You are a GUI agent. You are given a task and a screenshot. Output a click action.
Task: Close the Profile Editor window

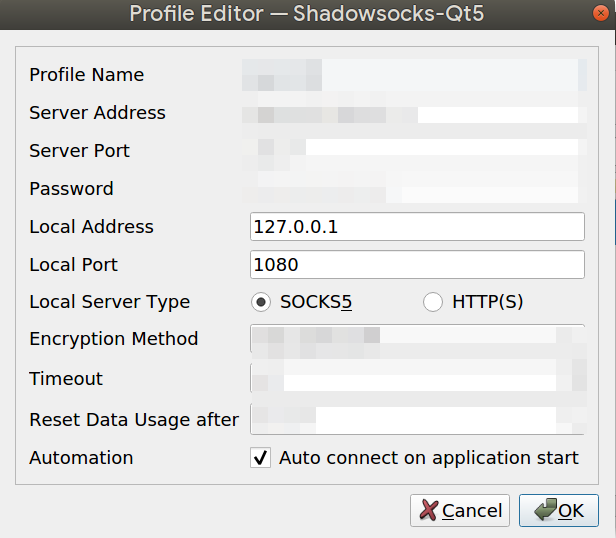(x=601, y=13)
